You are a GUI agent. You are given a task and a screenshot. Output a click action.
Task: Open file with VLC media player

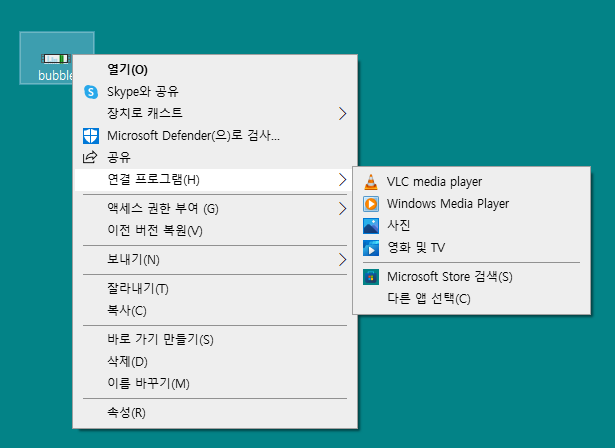click(x=471, y=182)
